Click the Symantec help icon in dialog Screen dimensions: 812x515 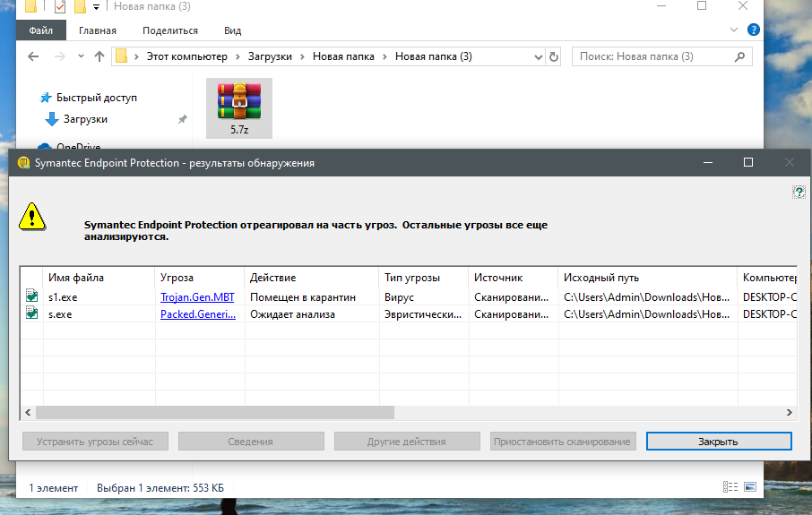(x=799, y=192)
